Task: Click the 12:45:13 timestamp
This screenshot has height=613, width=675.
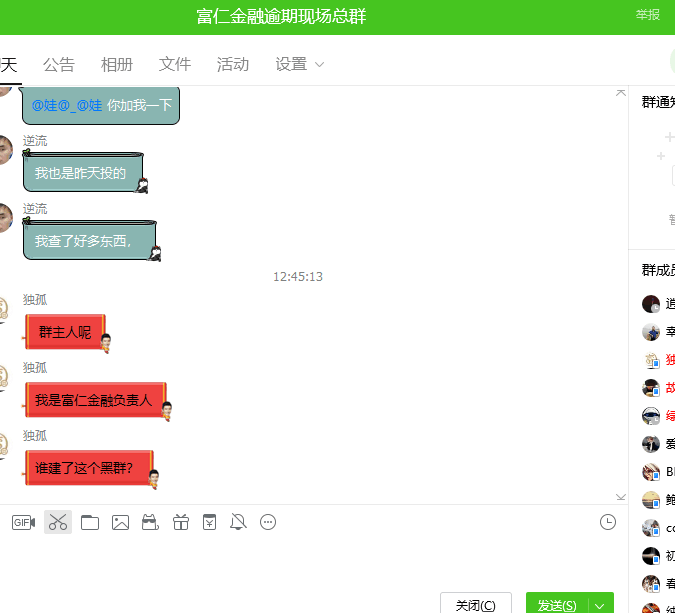Action: coord(298,276)
